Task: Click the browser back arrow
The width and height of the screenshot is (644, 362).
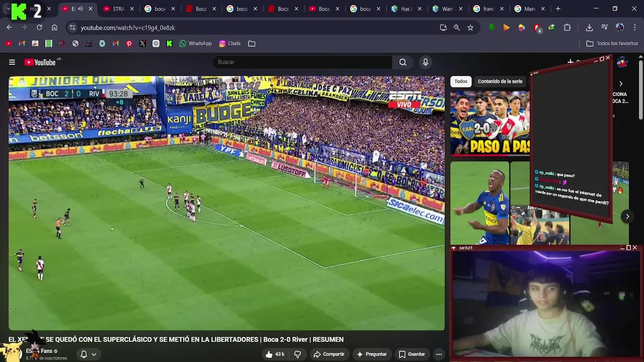Action: (9, 28)
